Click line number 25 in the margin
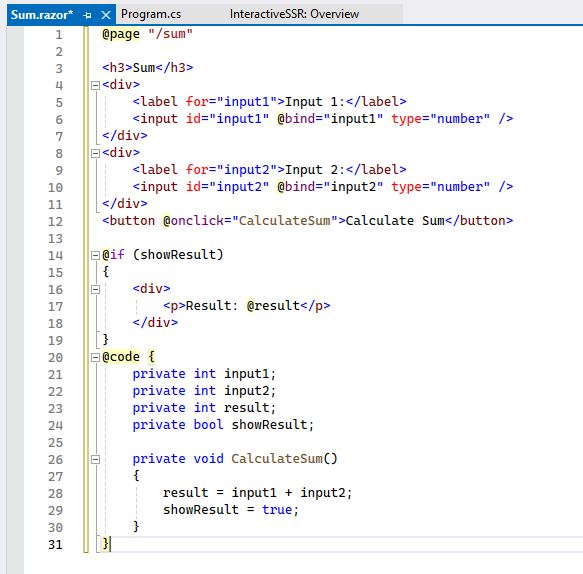The width and height of the screenshot is (583, 574). [55, 443]
